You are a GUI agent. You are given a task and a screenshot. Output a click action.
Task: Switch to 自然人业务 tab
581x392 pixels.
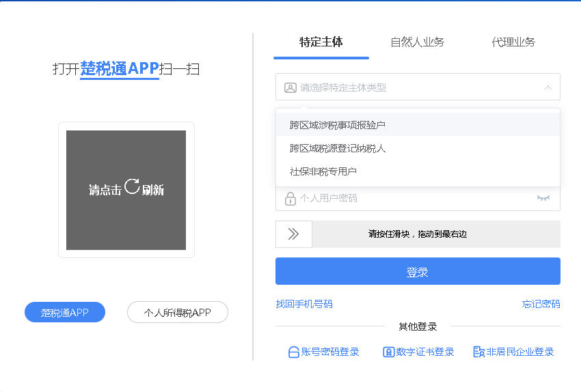click(x=417, y=42)
